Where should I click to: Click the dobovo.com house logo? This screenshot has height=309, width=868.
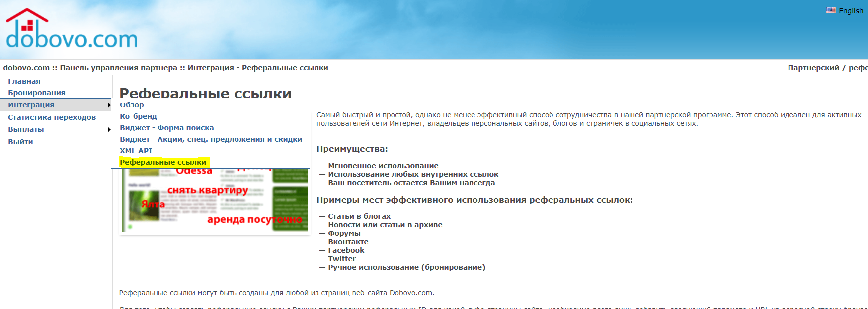(72, 29)
